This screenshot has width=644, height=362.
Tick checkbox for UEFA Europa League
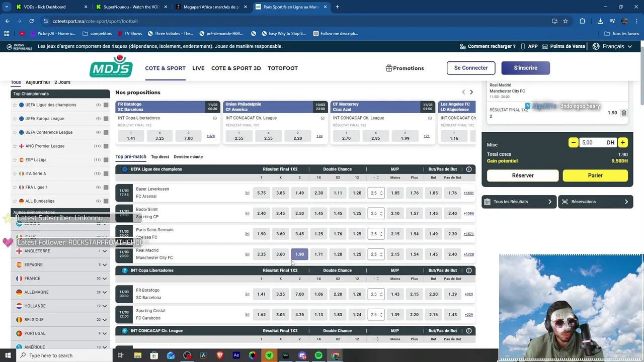(x=106, y=119)
